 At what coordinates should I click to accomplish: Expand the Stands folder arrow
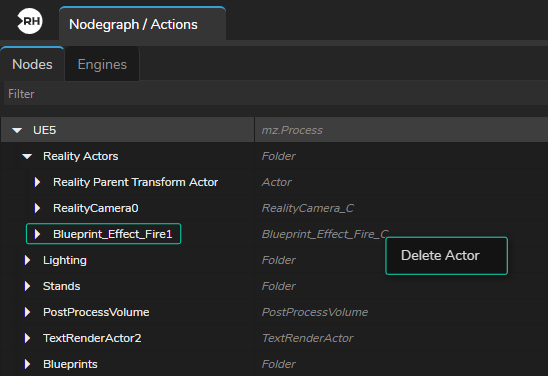tap(27, 286)
